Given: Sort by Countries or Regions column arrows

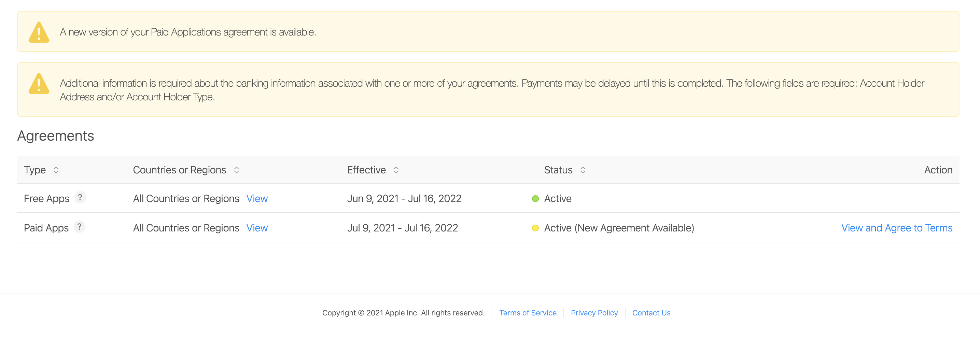Looking at the screenshot, I should click(x=236, y=170).
